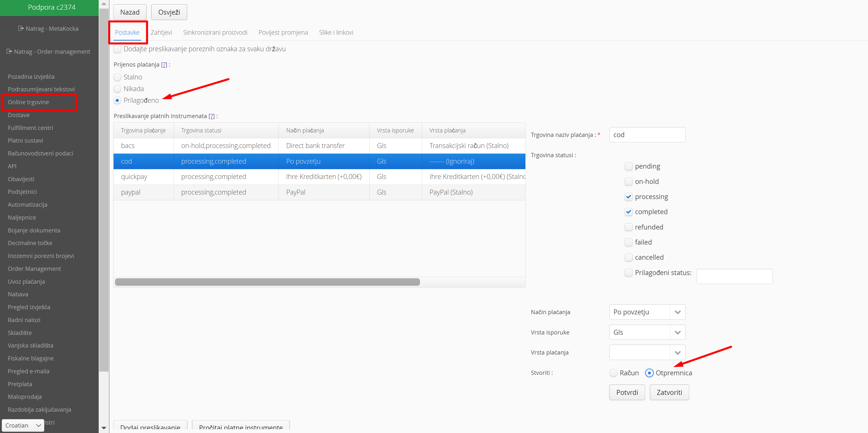The height and width of the screenshot is (433, 868).
Task: Enable the pending status checkbox
Action: [628, 166]
